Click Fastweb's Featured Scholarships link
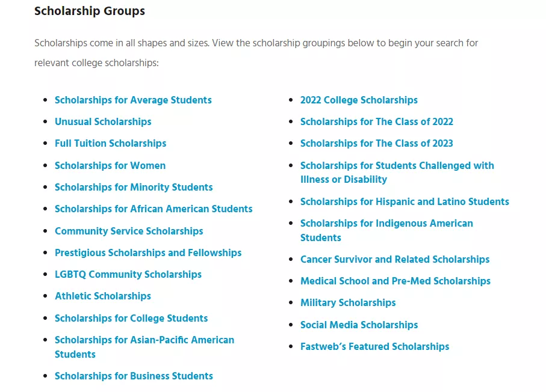546x392 pixels. click(374, 346)
